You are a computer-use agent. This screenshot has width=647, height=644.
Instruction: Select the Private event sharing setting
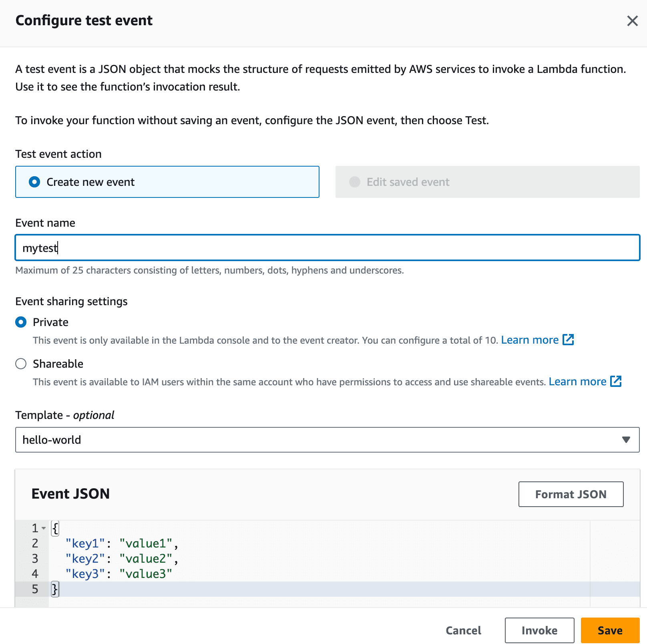(21, 322)
